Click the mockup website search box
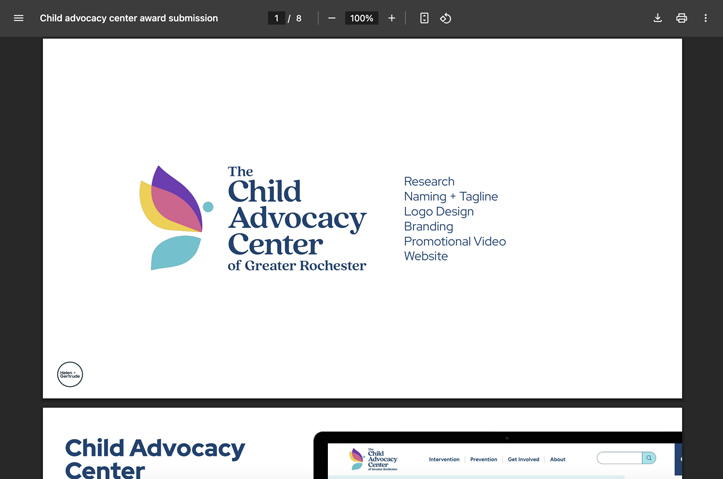This screenshot has height=479, width=723. pos(619,458)
